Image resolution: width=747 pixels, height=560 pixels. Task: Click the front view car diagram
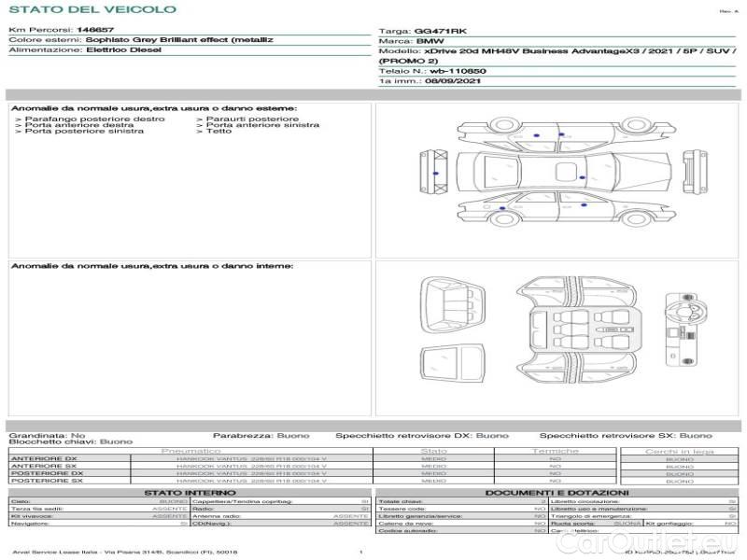click(436, 174)
